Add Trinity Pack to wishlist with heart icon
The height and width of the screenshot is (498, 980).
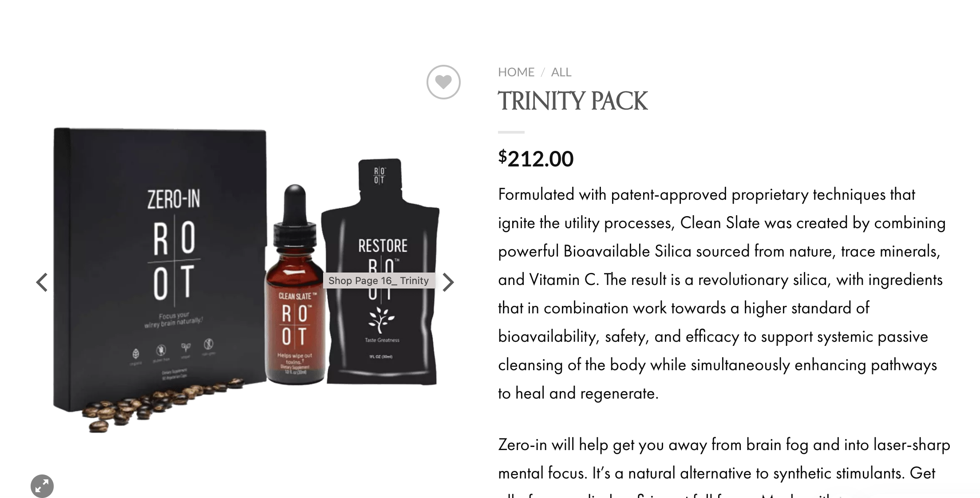[x=443, y=82]
